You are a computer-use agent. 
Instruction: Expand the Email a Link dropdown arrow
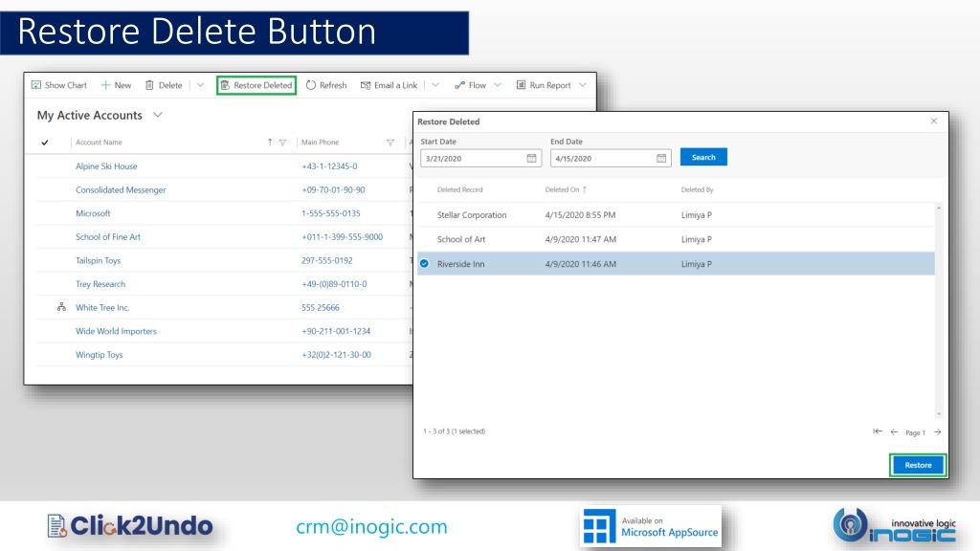pyautogui.click(x=435, y=85)
